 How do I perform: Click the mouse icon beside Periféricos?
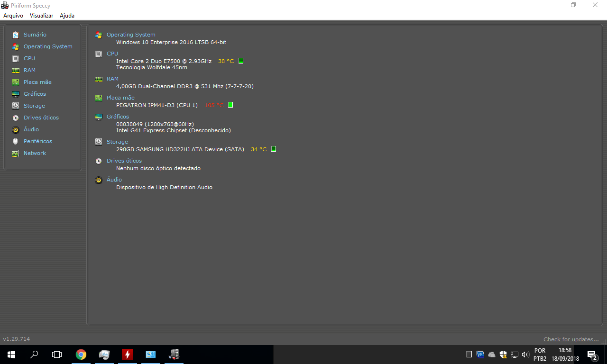pyautogui.click(x=16, y=141)
